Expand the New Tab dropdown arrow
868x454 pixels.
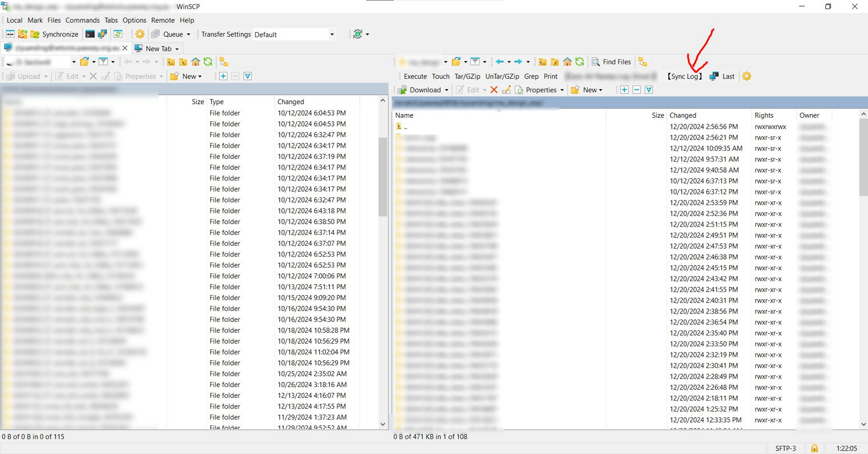pyautogui.click(x=177, y=49)
